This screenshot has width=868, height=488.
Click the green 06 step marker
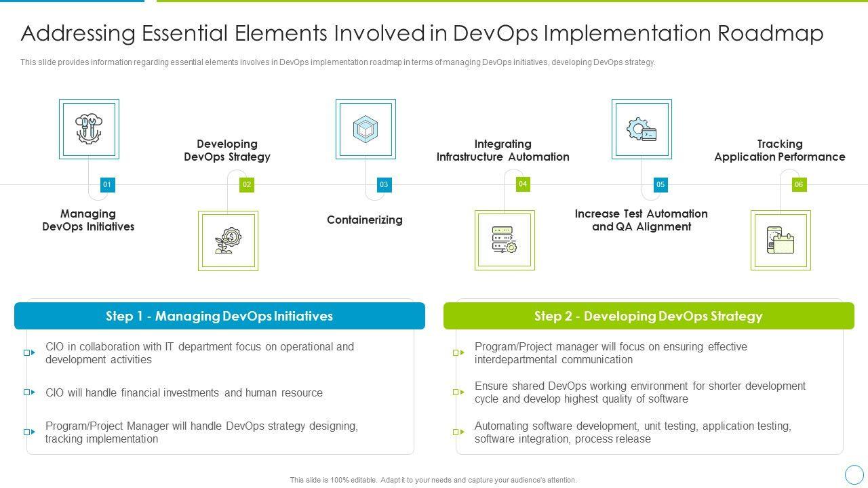pyautogui.click(x=799, y=184)
